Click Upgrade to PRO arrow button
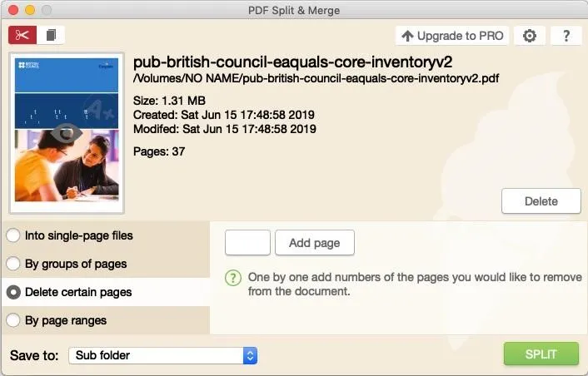 coord(452,36)
